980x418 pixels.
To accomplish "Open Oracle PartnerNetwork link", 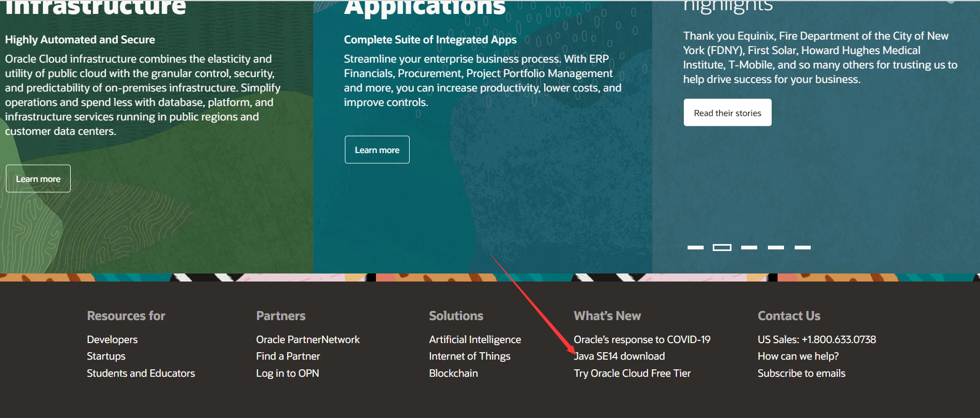I will pyautogui.click(x=308, y=339).
